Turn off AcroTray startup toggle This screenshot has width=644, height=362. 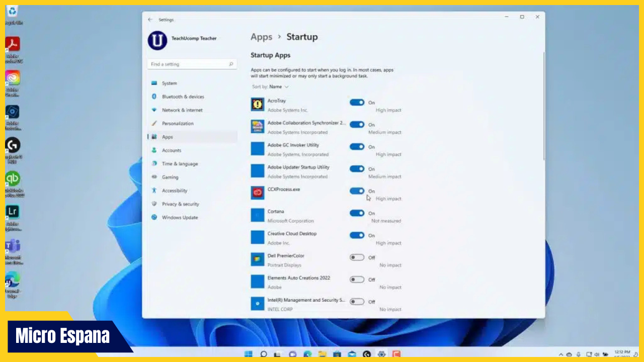[x=357, y=103]
